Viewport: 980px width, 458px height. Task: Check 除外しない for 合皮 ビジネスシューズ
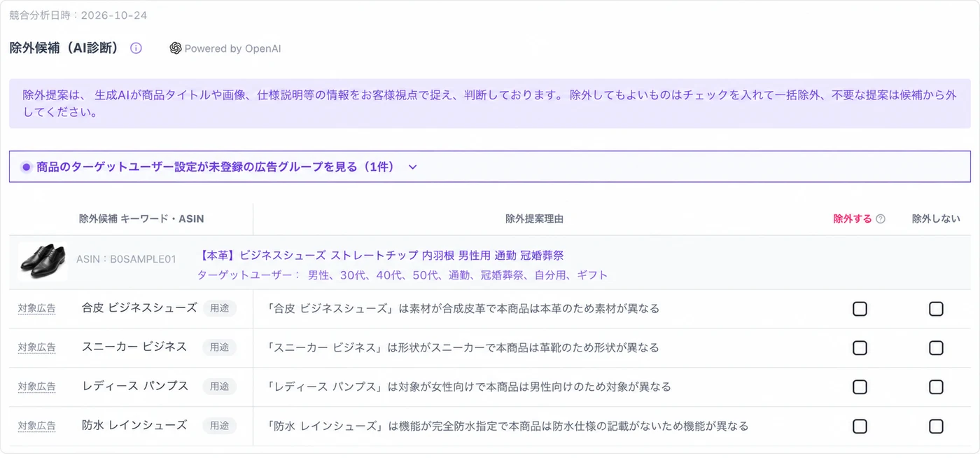click(x=936, y=309)
